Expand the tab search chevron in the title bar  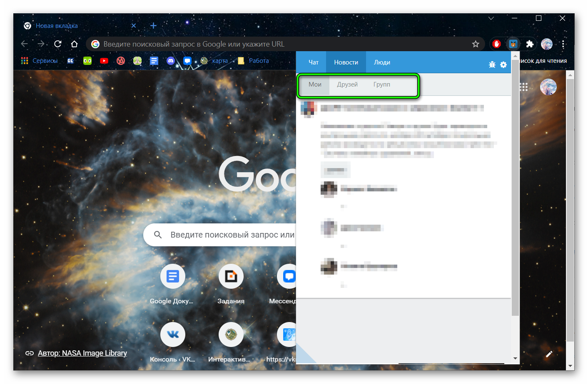pyautogui.click(x=491, y=18)
